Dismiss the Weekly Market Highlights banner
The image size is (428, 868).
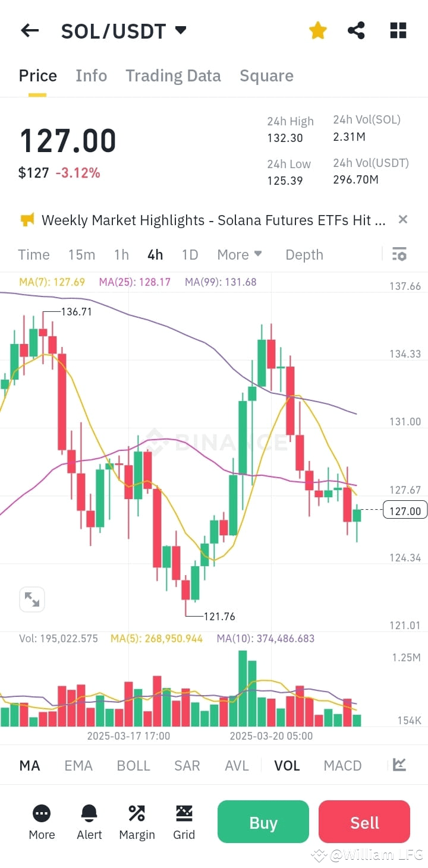(402, 219)
